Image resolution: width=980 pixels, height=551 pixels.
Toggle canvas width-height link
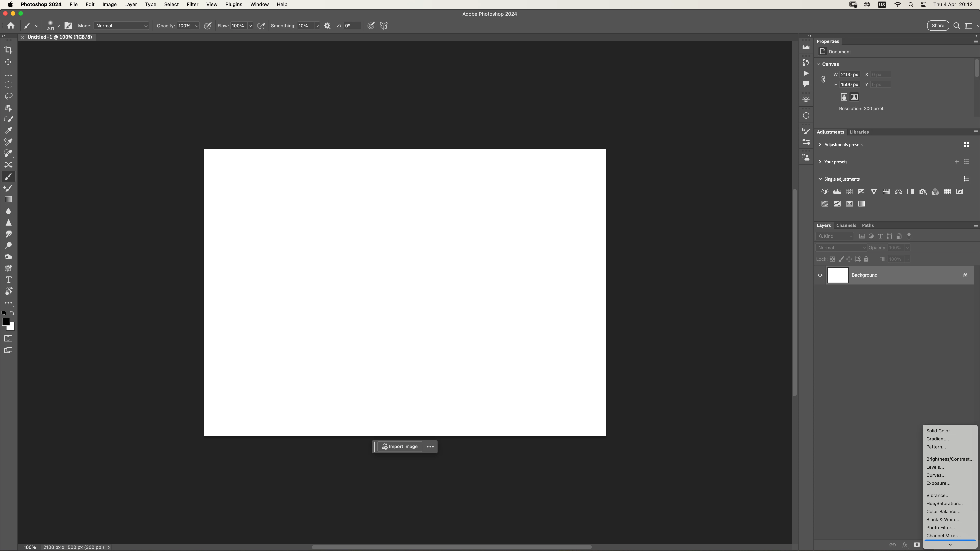coord(823,79)
